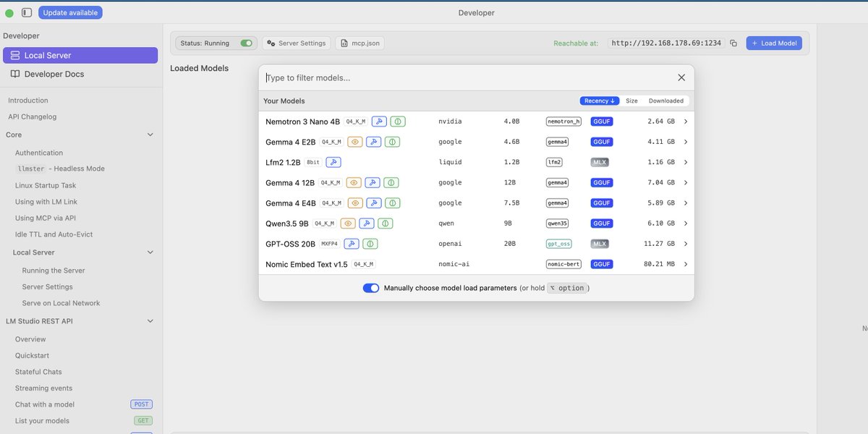
Task: Open the Streaming events docs entry
Action: coord(44,388)
